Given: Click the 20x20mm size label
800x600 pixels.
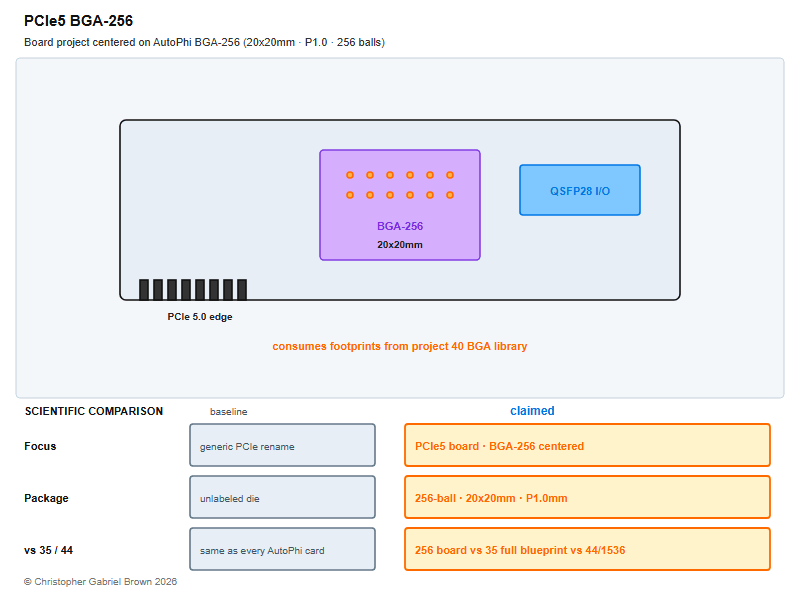Looking at the screenshot, I should coord(400,245).
